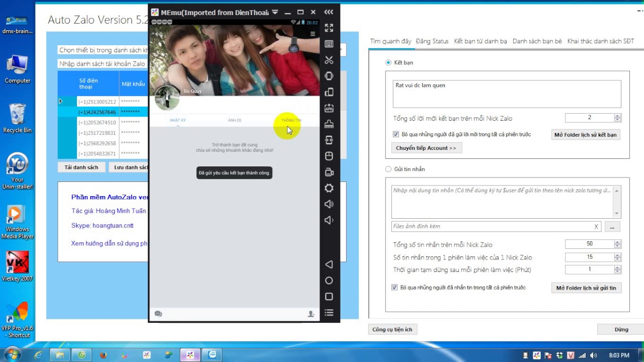This screenshot has width=644, height=362.
Task: Toggle skip already-invited people checkbox
Action: tap(395, 134)
